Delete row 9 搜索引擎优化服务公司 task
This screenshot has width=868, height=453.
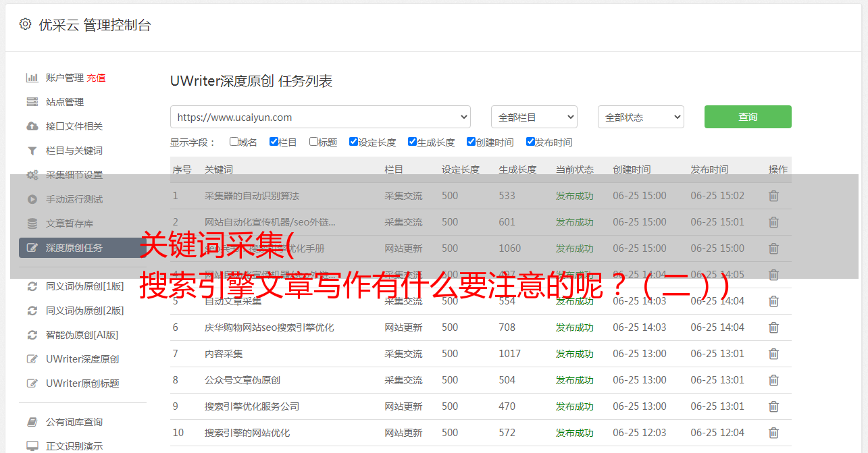tap(774, 406)
